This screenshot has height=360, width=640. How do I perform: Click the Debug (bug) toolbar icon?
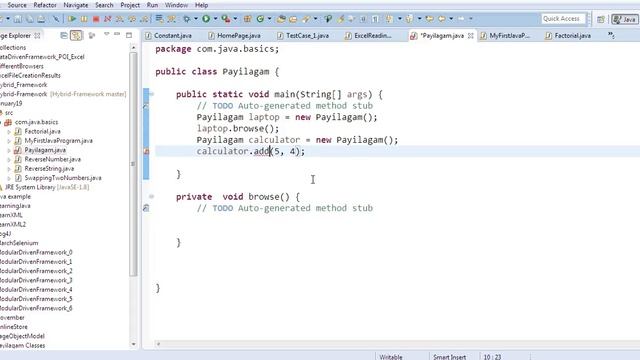click(187, 19)
